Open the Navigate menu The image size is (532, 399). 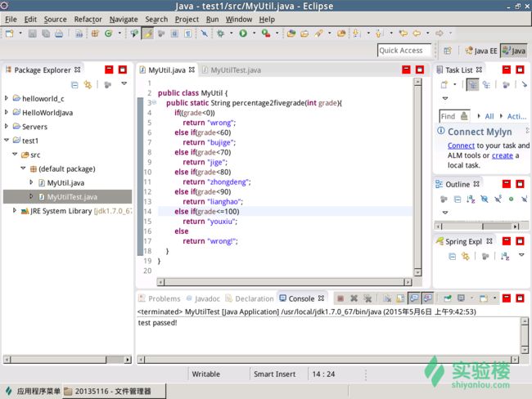(124, 20)
